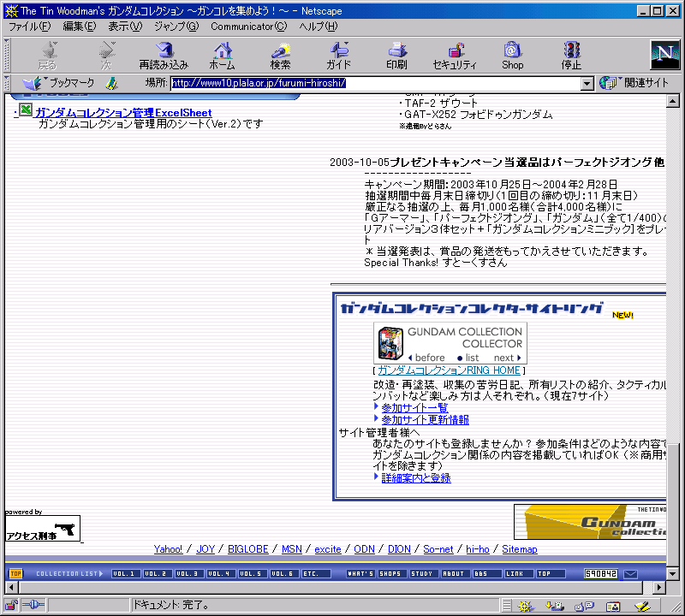Click the BIGLOBE link
The image size is (685, 616).
point(247,549)
